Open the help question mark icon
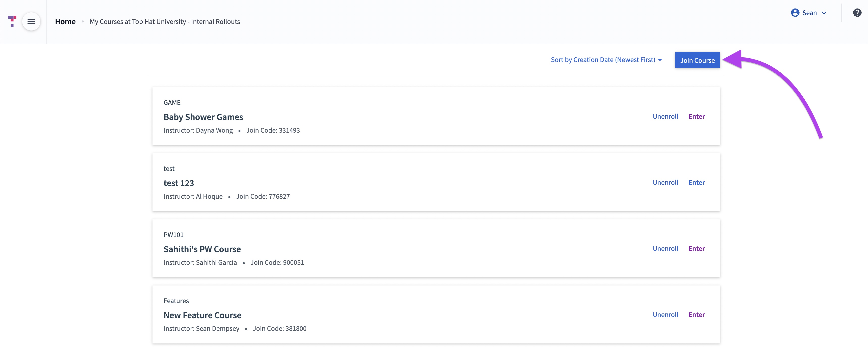 point(857,13)
